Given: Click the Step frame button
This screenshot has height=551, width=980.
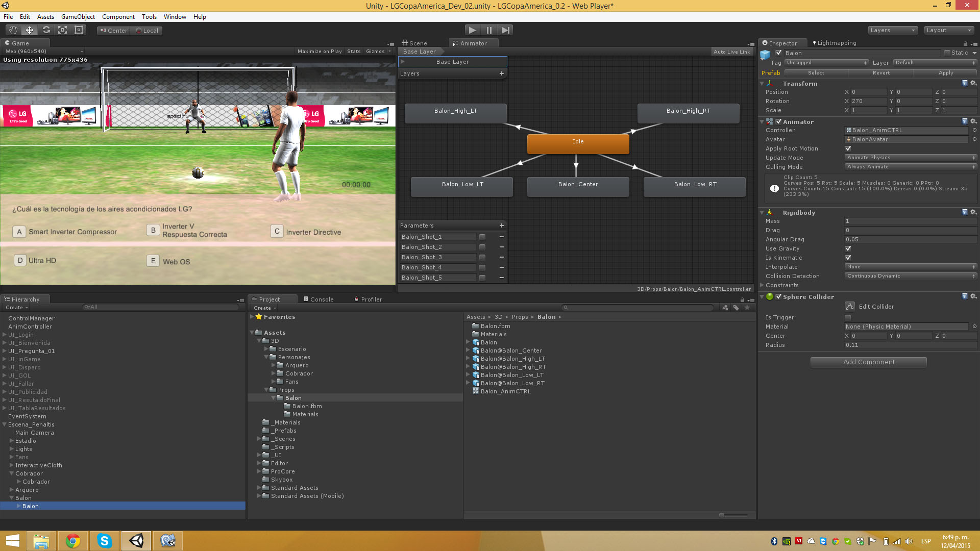Looking at the screenshot, I should [x=505, y=30].
